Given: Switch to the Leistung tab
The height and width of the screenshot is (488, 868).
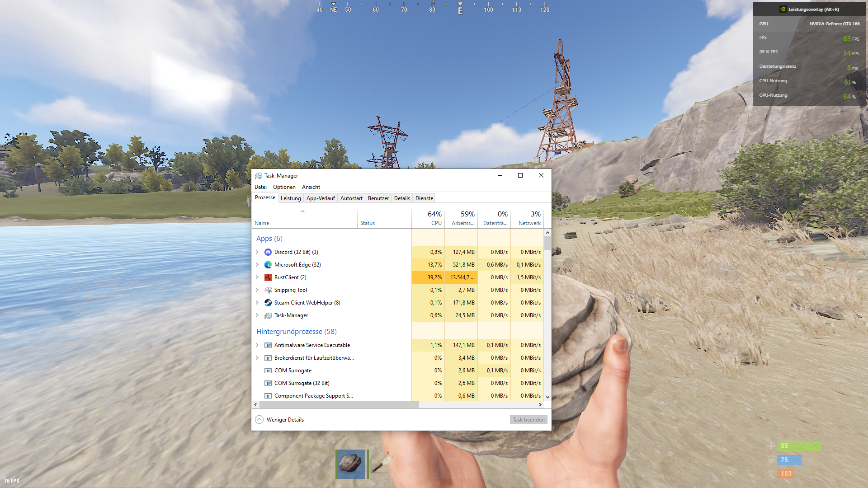Looking at the screenshot, I should click(x=291, y=198).
